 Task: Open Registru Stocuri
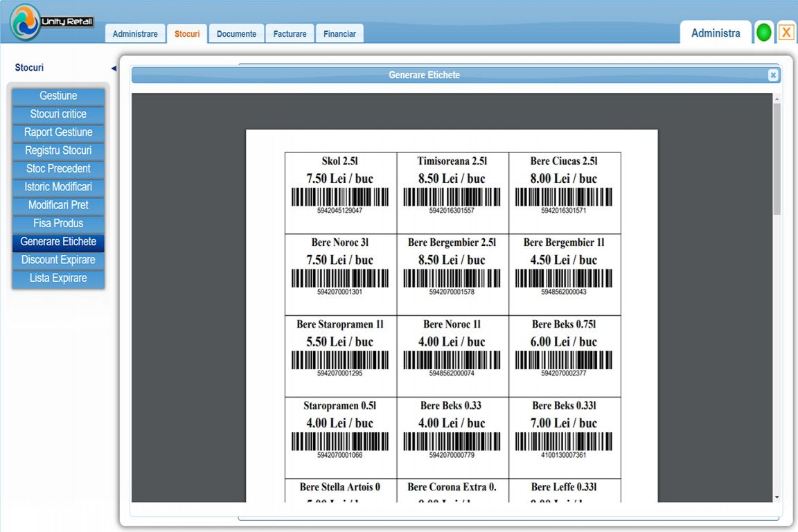coord(58,151)
